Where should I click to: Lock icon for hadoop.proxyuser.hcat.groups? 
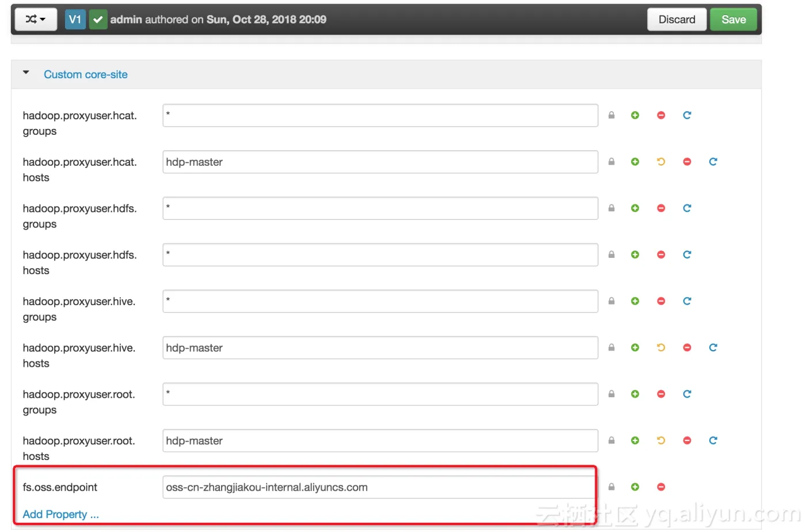(611, 115)
